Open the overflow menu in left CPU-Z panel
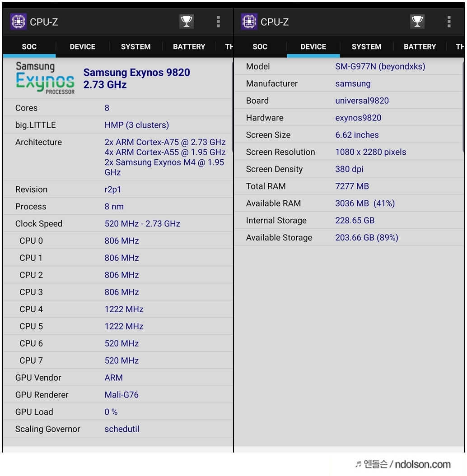The image size is (467, 476). point(218,22)
